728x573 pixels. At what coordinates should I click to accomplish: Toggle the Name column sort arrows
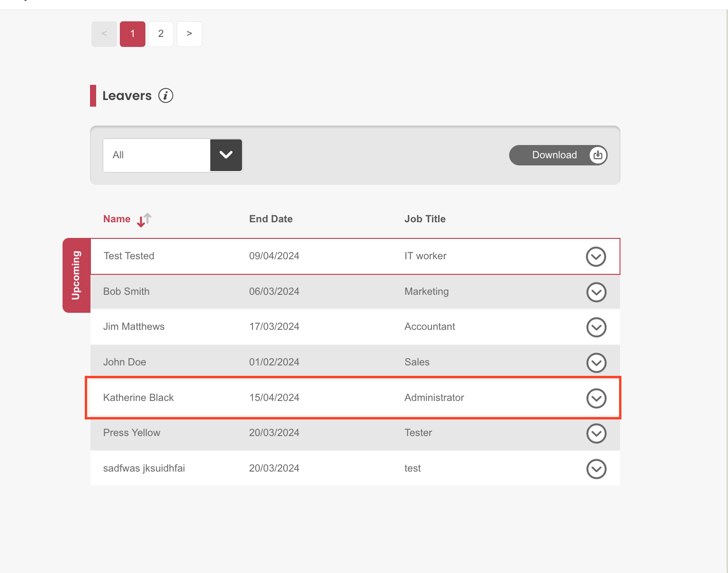[144, 220]
